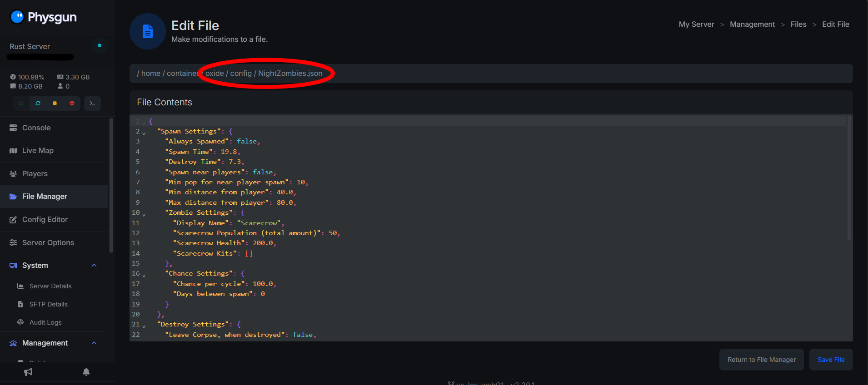The width and height of the screenshot is (868, 385).
Task: Open the terminal console shortcut icon
Action: pyautogui.click(x=92, y=104)
